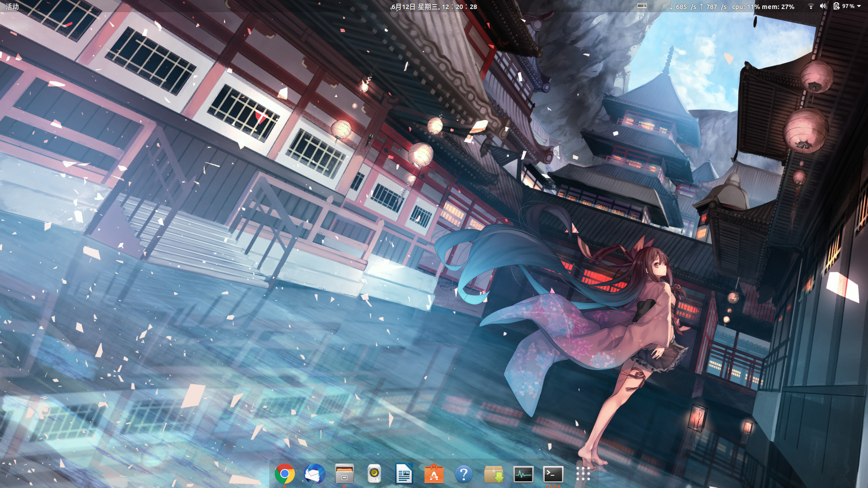Click the volume speaker icon
Screen dimensions: 868x488
coord(823,6)
